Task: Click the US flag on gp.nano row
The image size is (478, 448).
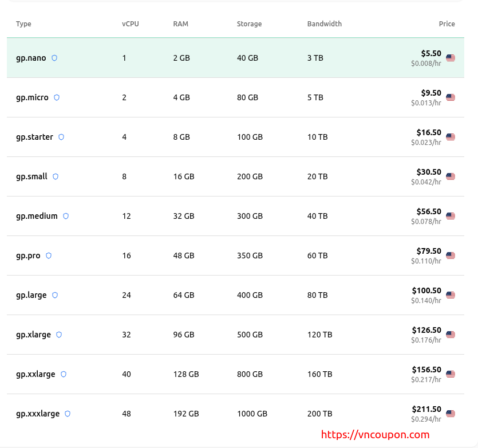Action: tap(451, 58)
